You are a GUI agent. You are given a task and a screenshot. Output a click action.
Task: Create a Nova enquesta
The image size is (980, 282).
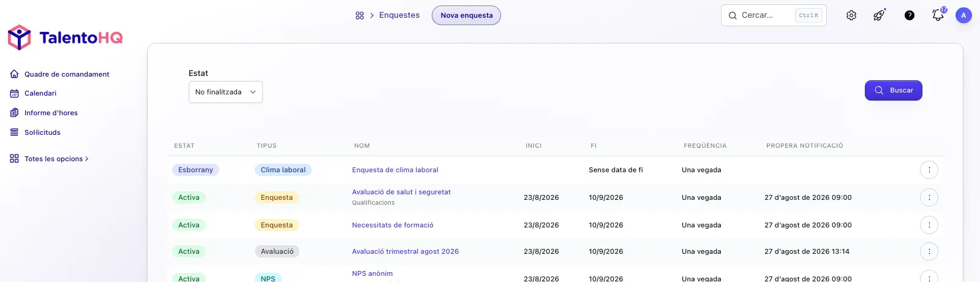(466, 15)
